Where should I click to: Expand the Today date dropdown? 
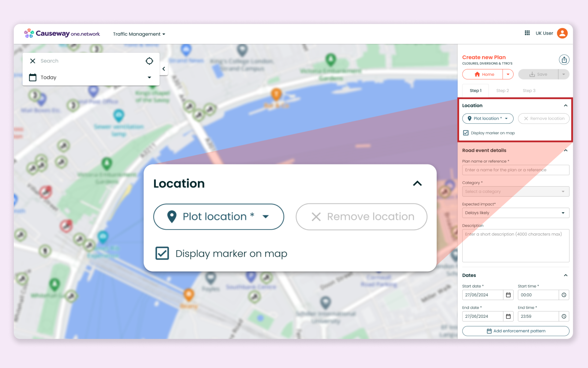coord(149,77)
